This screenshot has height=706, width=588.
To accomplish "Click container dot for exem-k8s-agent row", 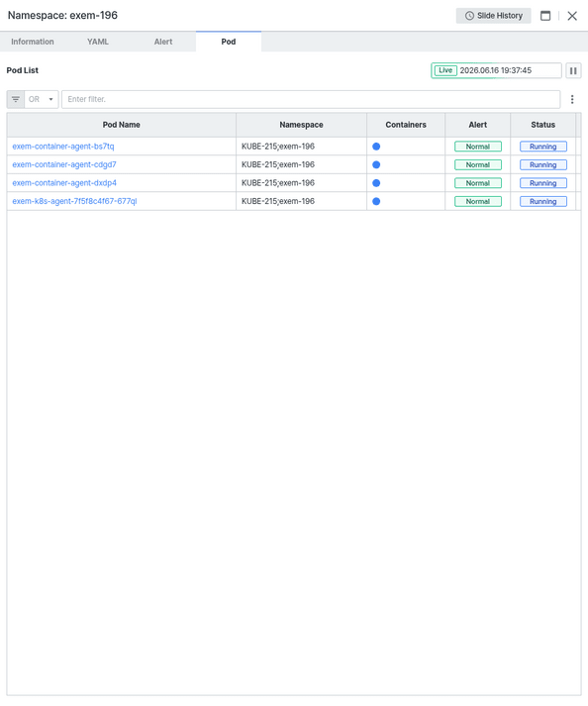I will 376,201.
